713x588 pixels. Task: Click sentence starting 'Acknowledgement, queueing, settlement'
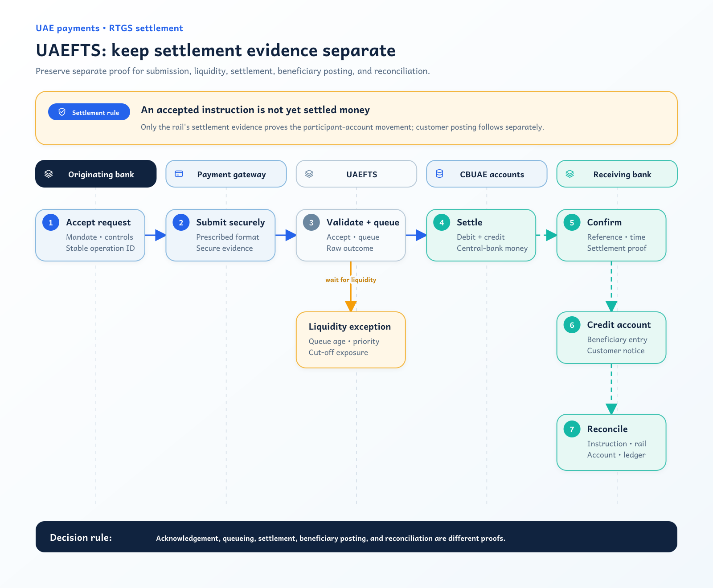pos(331,538)
